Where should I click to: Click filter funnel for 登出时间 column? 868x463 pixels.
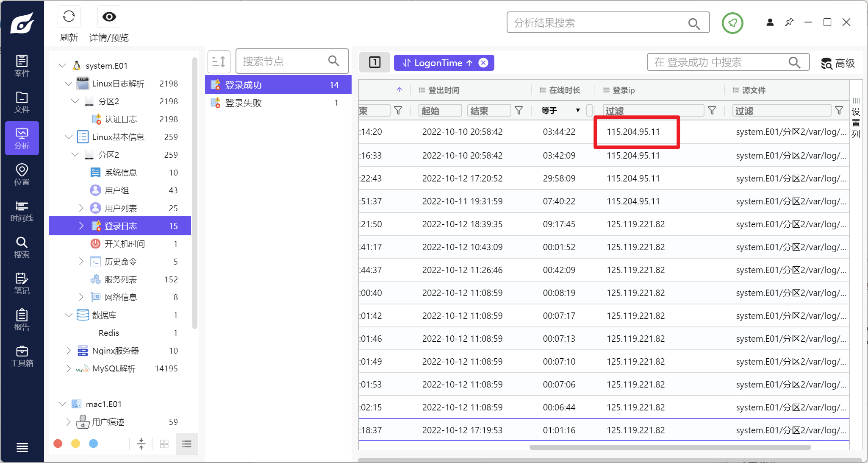[519, 111]
